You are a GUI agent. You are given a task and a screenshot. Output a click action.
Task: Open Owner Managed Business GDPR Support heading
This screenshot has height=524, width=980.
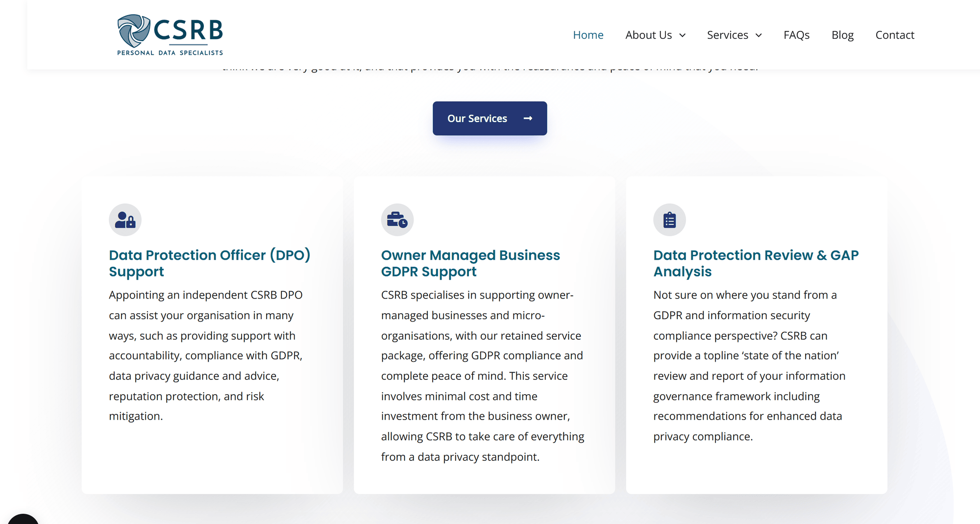tap(470, 263)
